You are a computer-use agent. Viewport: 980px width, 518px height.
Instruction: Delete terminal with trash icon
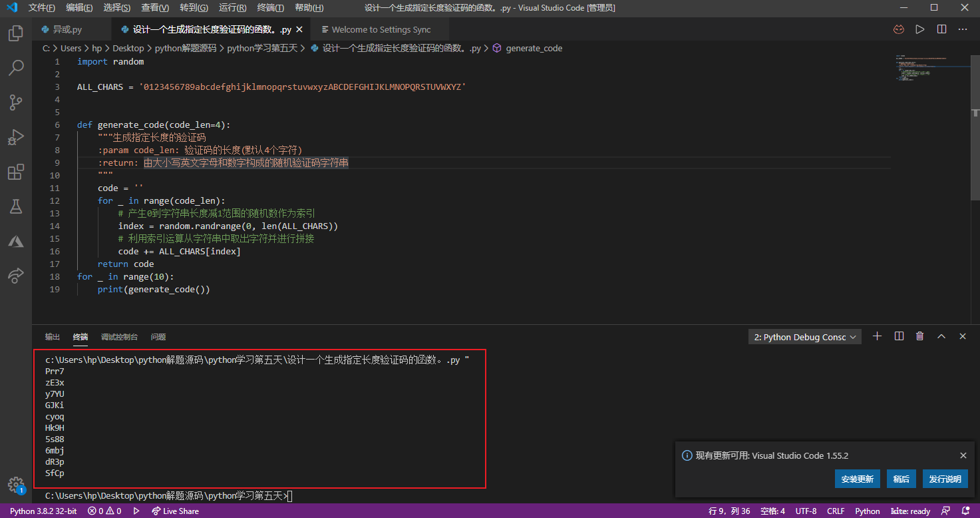pyautogui.click(x=919, y=337)
